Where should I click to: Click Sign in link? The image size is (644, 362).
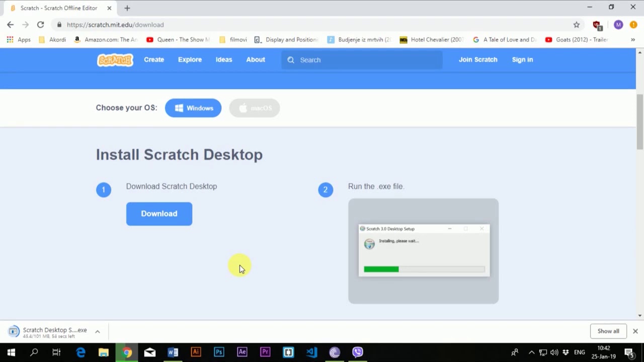tap(522, 59)
